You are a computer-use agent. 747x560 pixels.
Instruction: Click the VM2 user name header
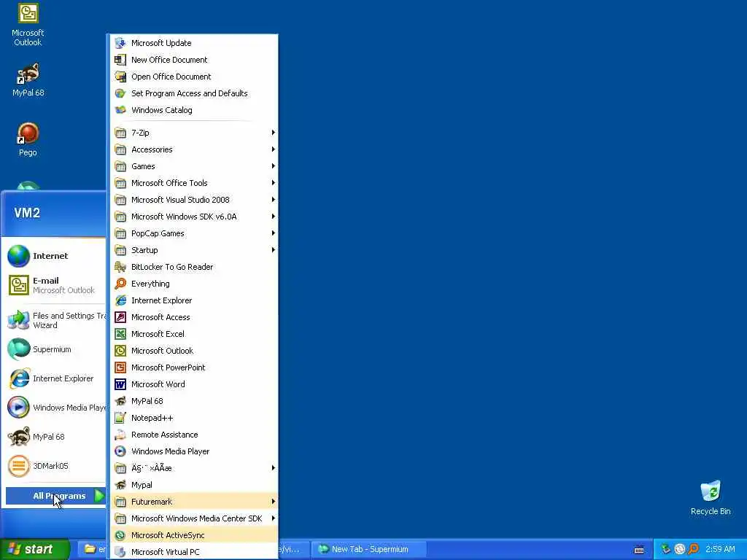tap(27, 212)
